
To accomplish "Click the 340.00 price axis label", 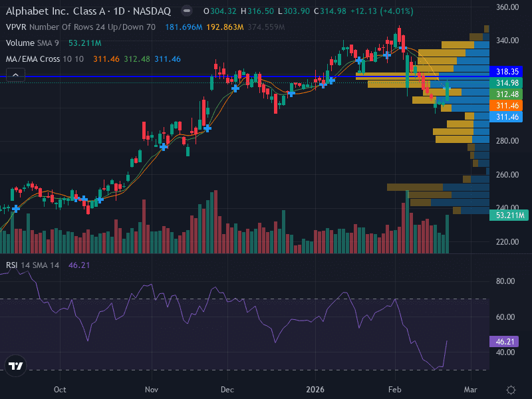I will [507, 41].
